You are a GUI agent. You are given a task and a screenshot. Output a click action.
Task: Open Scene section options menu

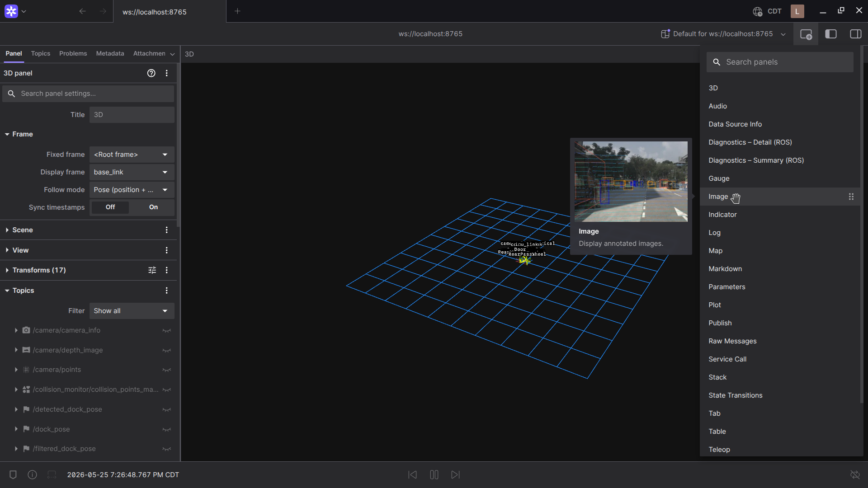[167, 230]
